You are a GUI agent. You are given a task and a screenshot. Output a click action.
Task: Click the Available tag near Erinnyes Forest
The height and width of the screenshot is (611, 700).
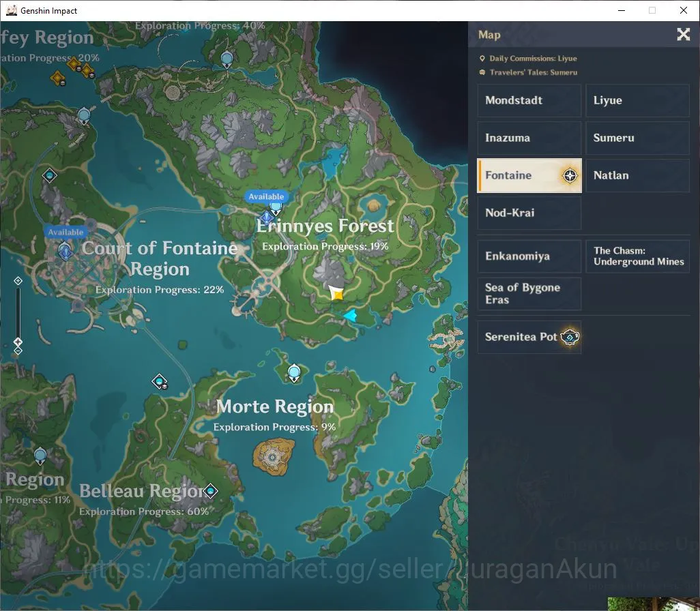(266, 196)
